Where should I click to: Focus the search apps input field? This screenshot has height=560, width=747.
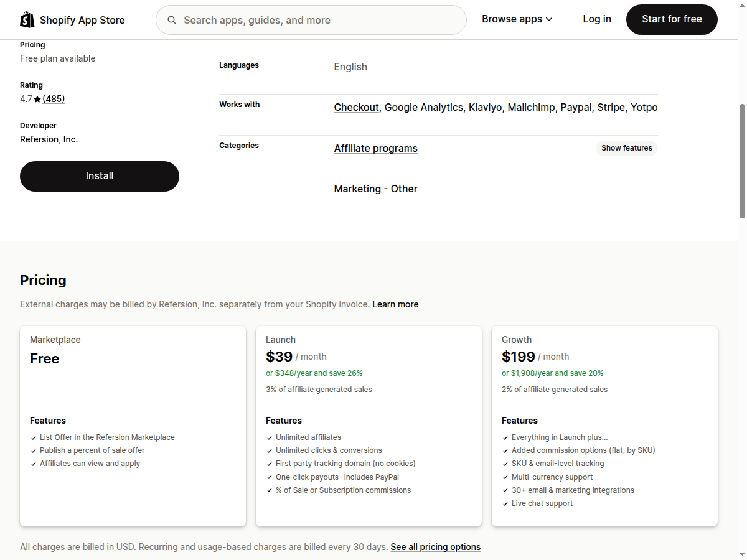(311, 20)
